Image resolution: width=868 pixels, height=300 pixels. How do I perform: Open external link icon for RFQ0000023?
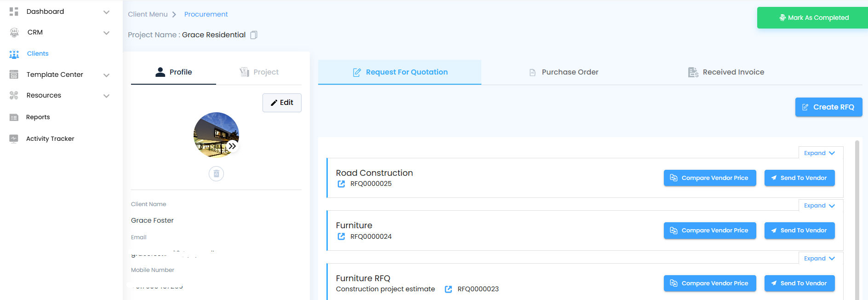coord(448,289)
